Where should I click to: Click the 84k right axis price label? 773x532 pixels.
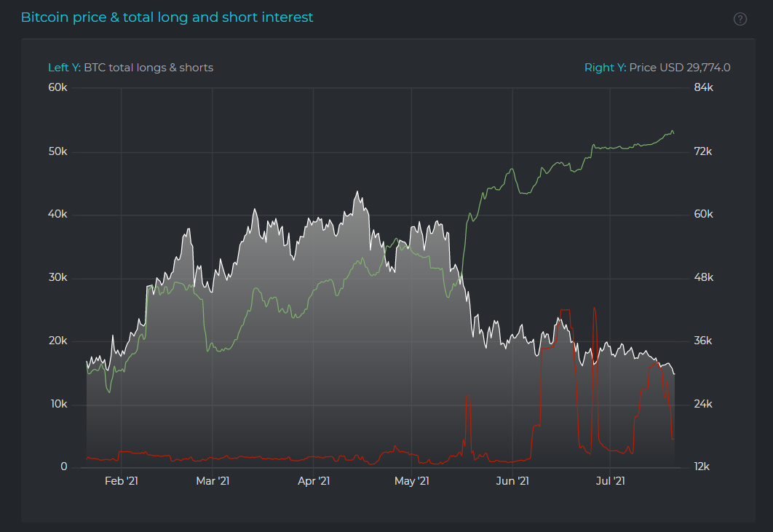pos(702,88)
